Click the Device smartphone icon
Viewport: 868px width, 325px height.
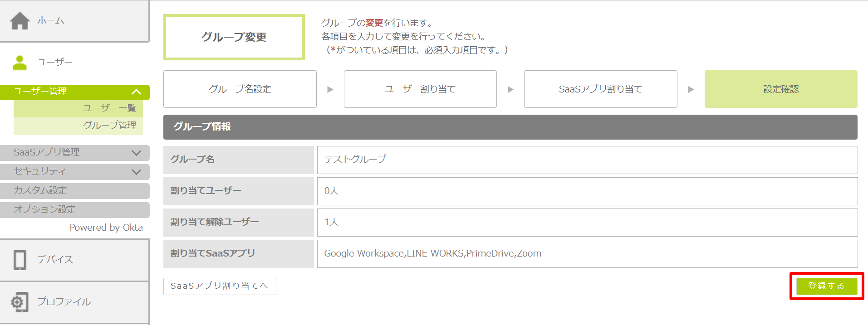(x=20, y=260)
